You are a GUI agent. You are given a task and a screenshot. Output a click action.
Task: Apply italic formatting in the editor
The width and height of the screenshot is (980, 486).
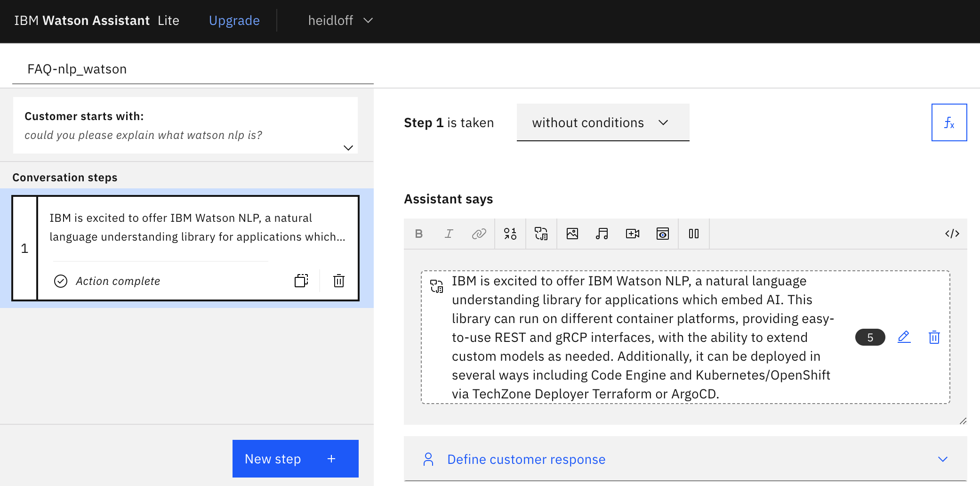point(449,234)
